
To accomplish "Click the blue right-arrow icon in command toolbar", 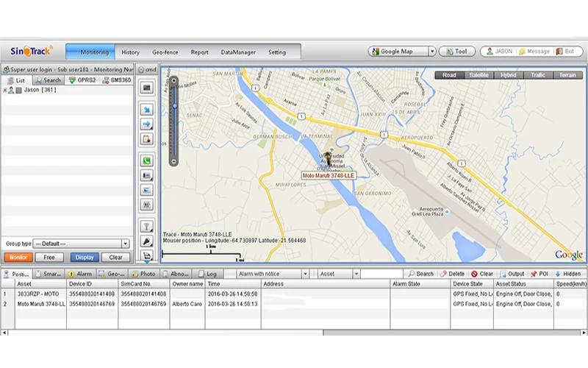I will 146,124.
